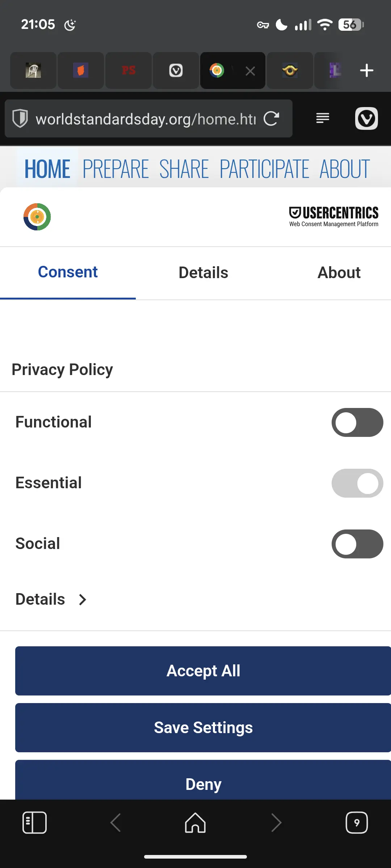391x868 pixels.
Task: Tap the shield tracker-blocker icon
Action: (20, 119)
